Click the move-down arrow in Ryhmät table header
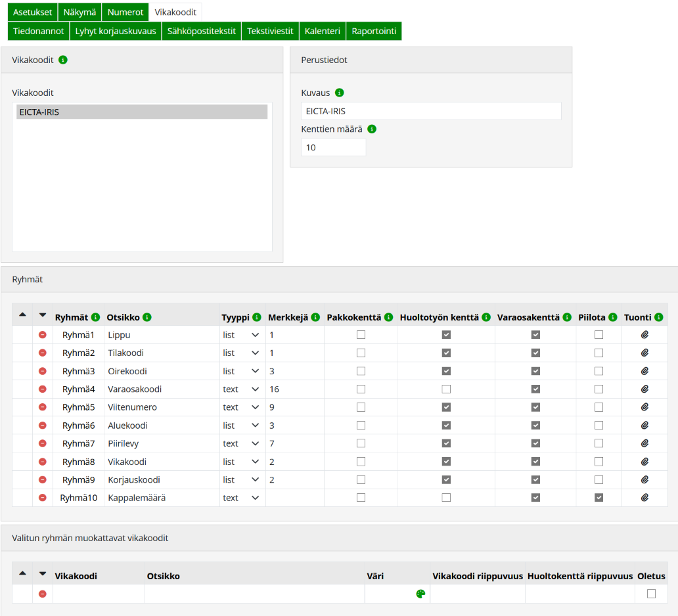Screen dimensions: 678x616 pos(43,315)
